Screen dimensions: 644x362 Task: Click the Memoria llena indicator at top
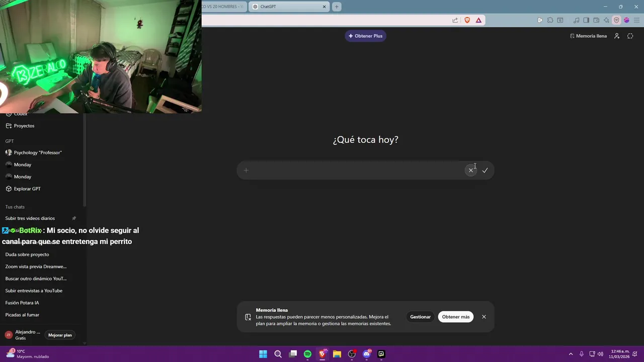click(x=588, y=36)
